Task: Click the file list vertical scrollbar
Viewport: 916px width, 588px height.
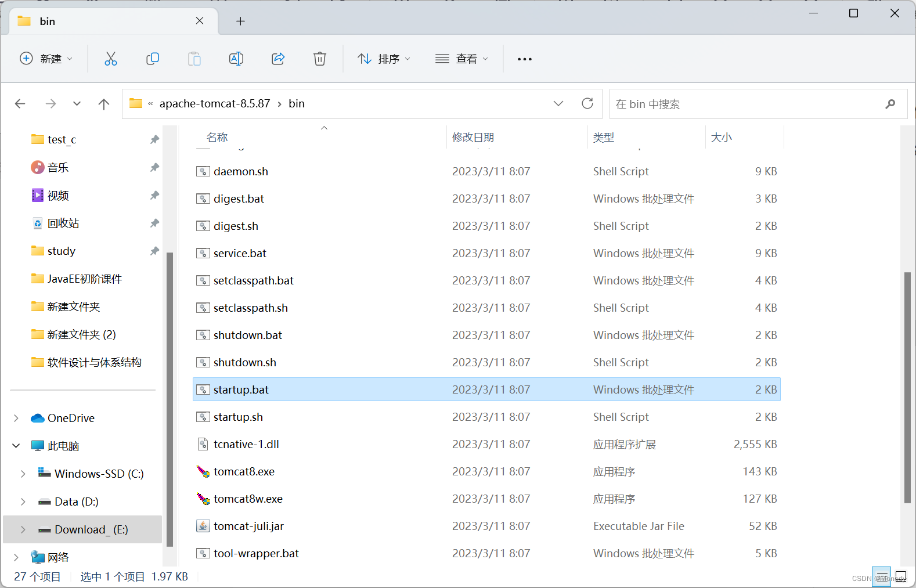Action: [x=908, y=387]
